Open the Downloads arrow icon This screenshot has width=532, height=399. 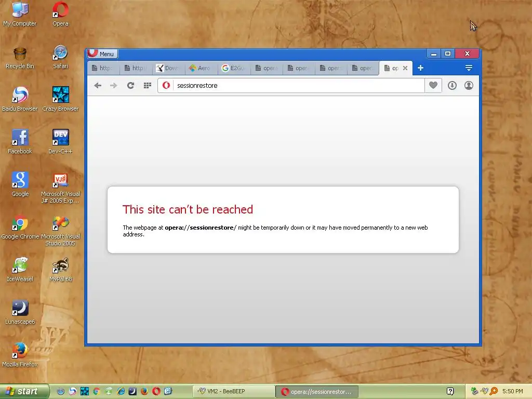452,86
